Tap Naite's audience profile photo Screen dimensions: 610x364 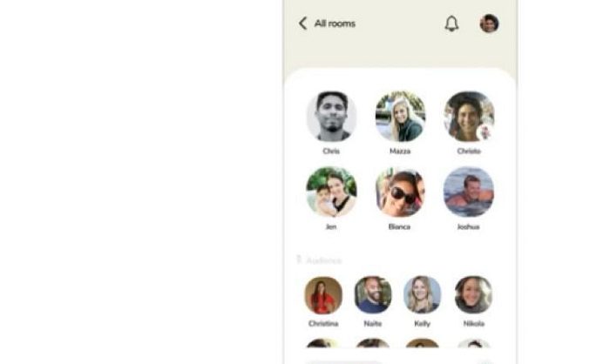[x=373, y=295]
